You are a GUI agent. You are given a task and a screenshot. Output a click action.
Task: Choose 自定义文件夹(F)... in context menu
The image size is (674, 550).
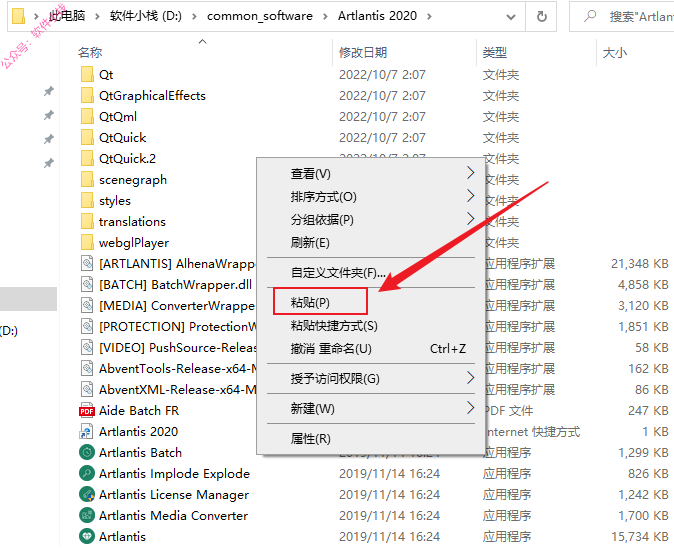371,272
